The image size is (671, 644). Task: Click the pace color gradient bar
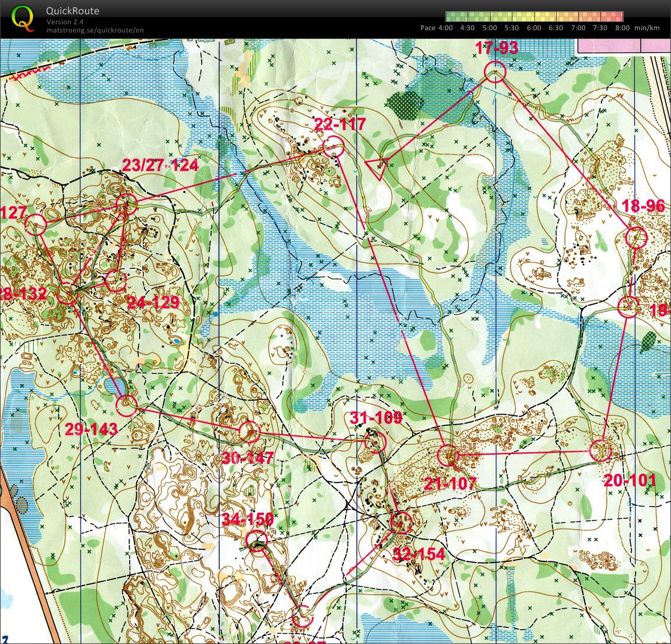pyautogui.click(x=534, y=17)
